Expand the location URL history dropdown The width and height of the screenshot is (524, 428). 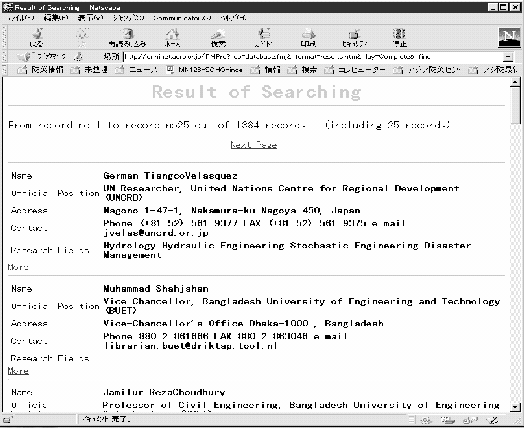[508, 57]
